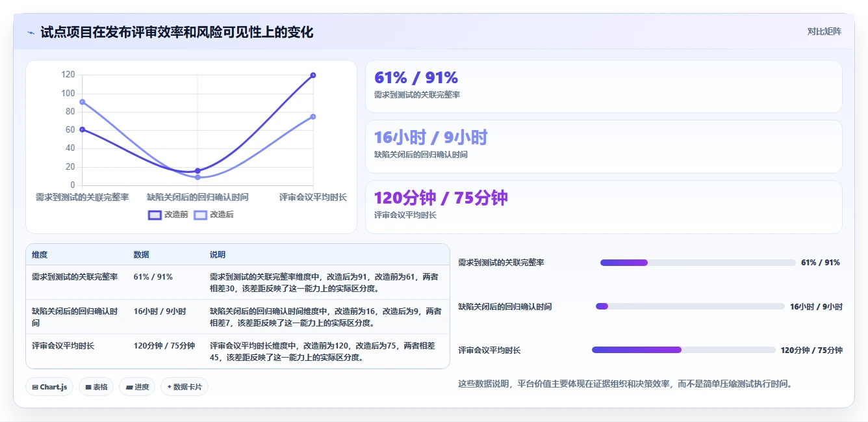Click the 需求到测试的关联完整率 progress bar
The image size is (868, 422).
tap(698, 263)
